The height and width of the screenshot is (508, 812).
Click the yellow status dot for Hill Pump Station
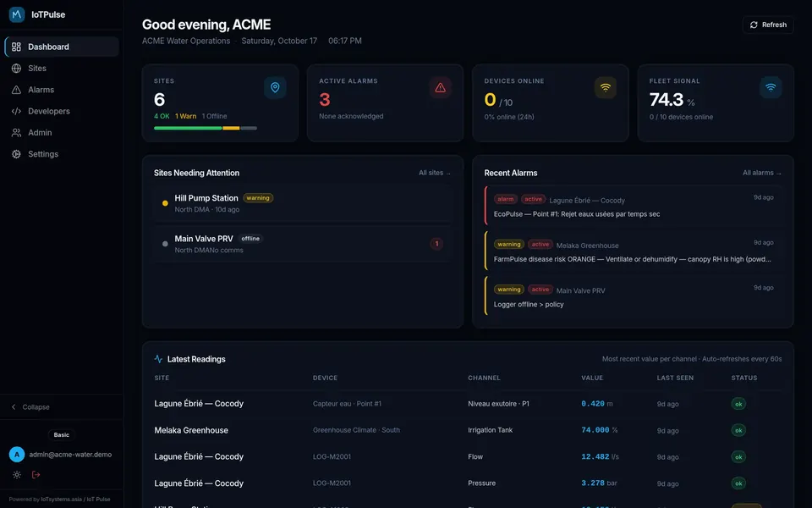pos(165,203)
